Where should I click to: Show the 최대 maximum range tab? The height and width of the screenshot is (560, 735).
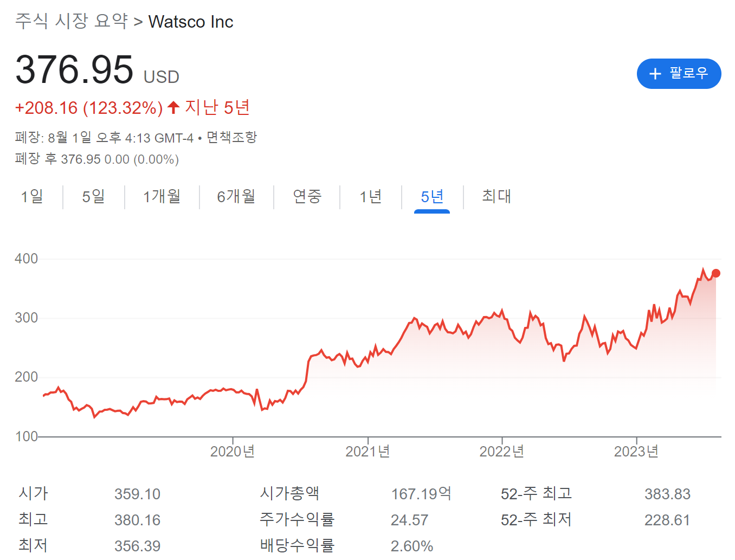496,196
